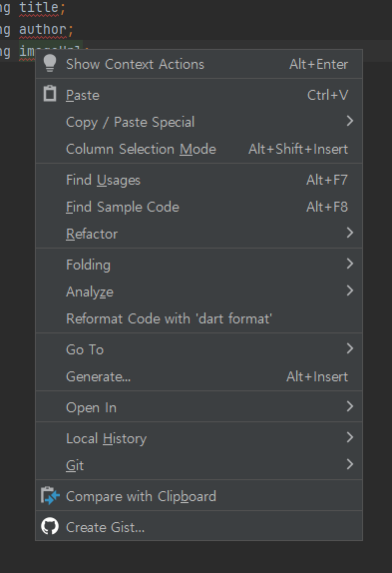The width and height of the screenshot is (392, 573).
Task: Select Generate... menu entry
Action: coord(198,376)
